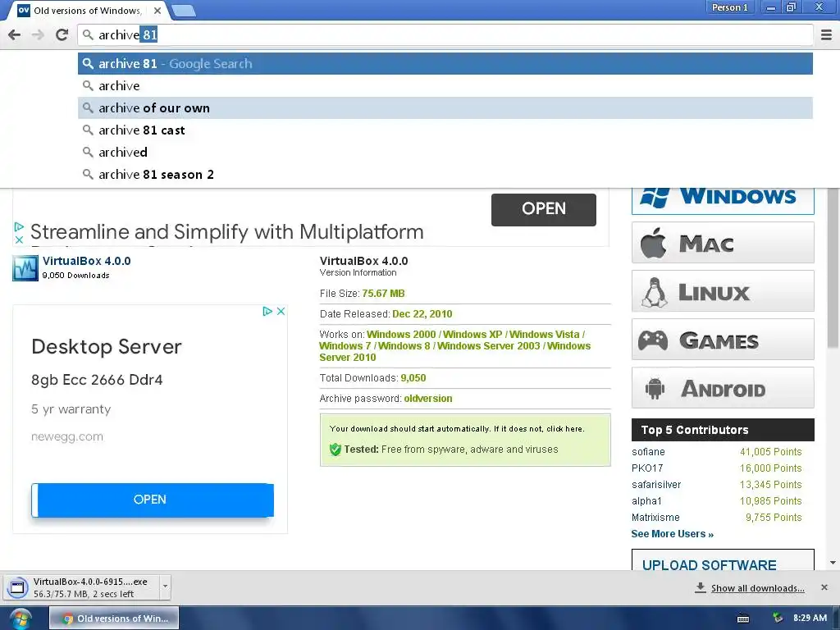Click the Desktop Server ad headline
840x630 pixels.
(x=107, y=347)
